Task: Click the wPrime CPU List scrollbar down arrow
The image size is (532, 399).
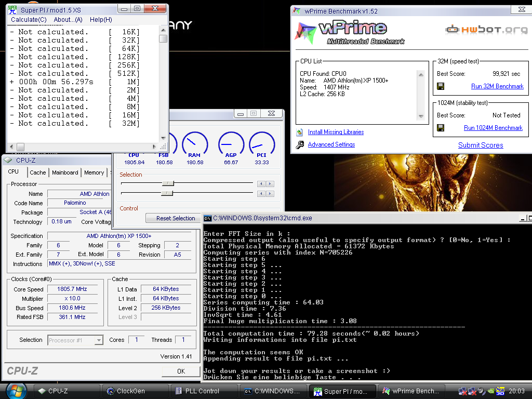Action: pos(421,116)
